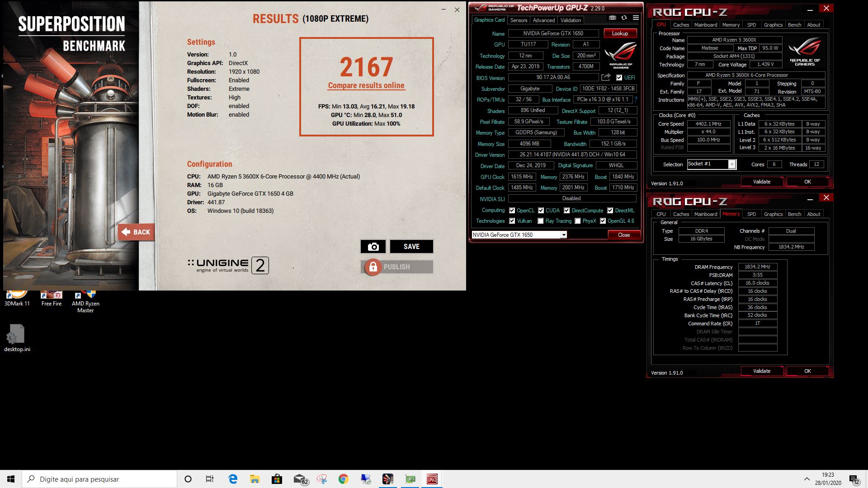Switch to GPU-Z Sensors tab
This screenshot has width=868, height=488.
519,20
